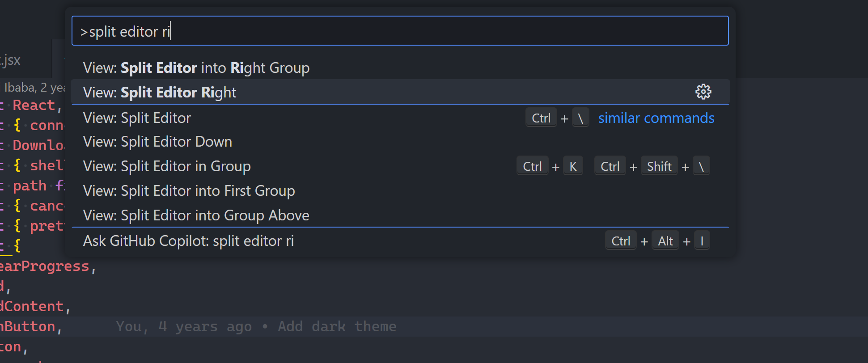This screenshot has height=363, width=868.
Task: Focus the command palette search input
Action: coord(400,31)
